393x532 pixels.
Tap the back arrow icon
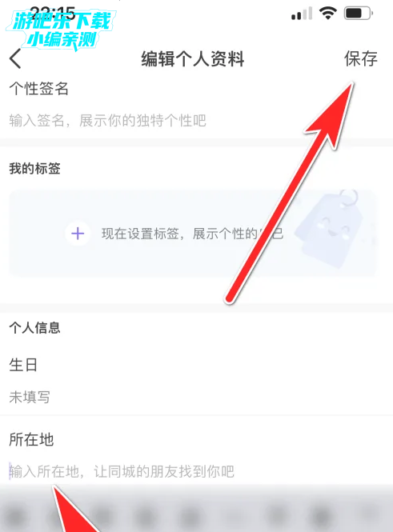tap(15, 58)
